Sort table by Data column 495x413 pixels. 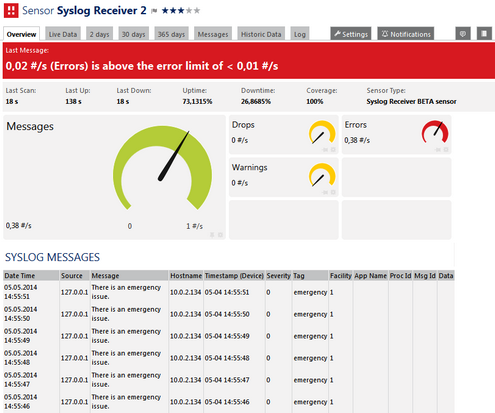446,276
